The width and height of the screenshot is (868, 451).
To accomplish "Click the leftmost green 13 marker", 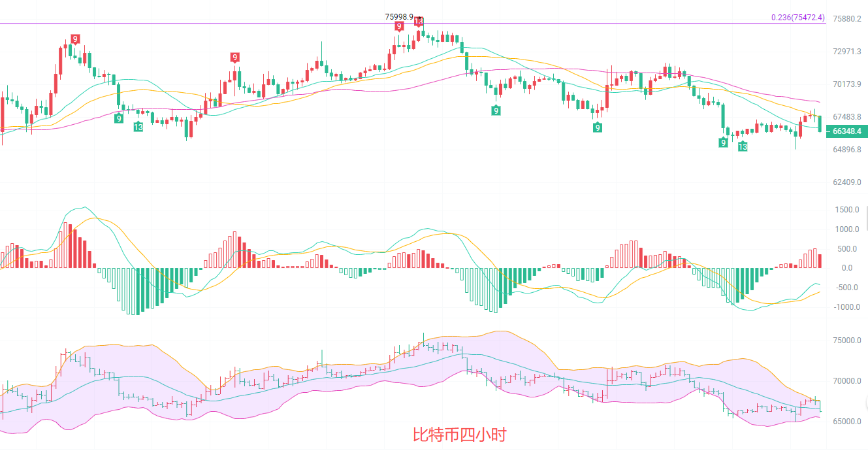I will 138,127.
